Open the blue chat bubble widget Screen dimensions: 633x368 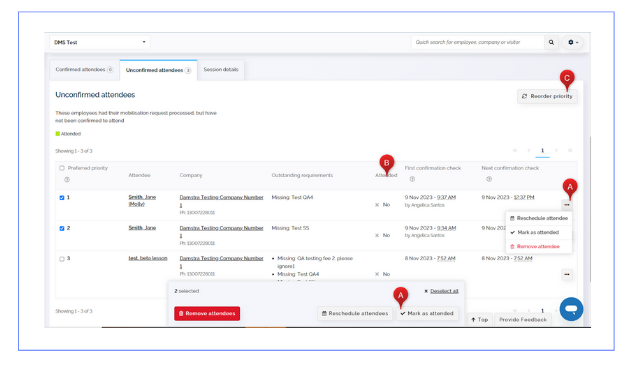[571, 309]
